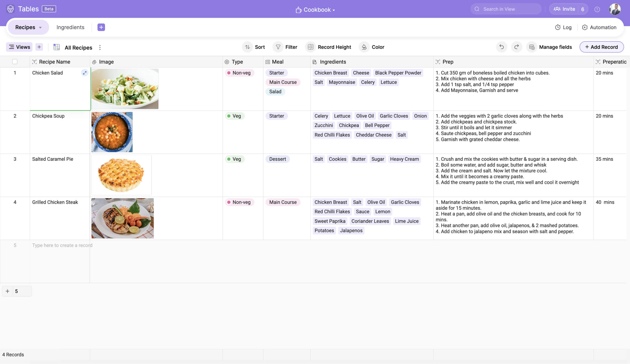
Task: Click the Sort toolbar icon
Action: 247,47
